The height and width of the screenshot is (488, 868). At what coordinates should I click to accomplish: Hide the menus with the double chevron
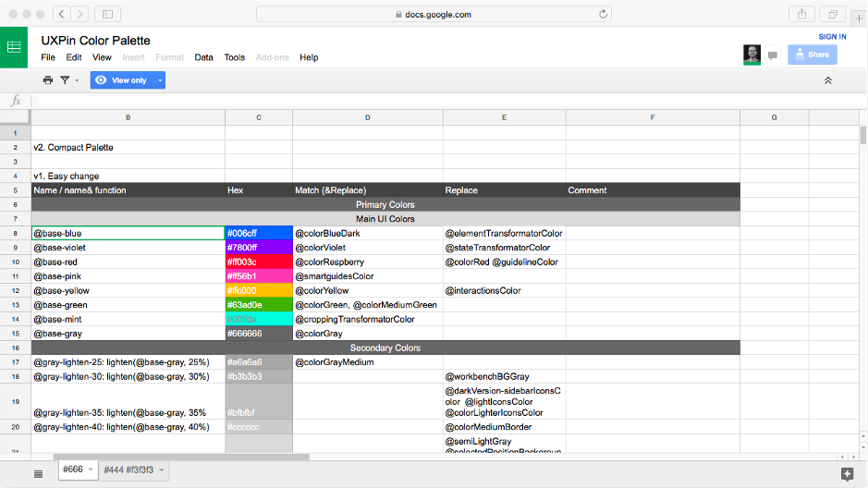pyautogui.click(x=828, y=80)
